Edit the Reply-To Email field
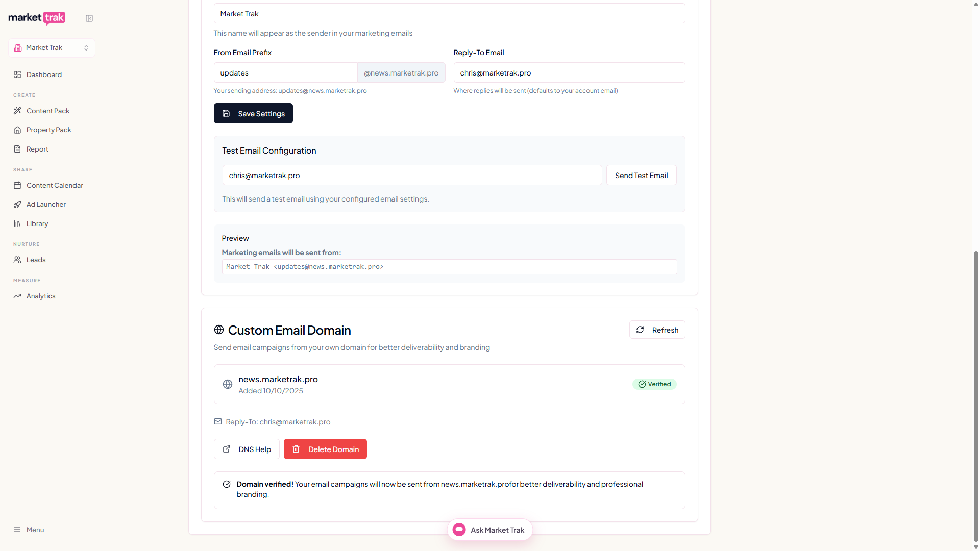This screenshot has height=551, width=980. [x=569, y=73]
